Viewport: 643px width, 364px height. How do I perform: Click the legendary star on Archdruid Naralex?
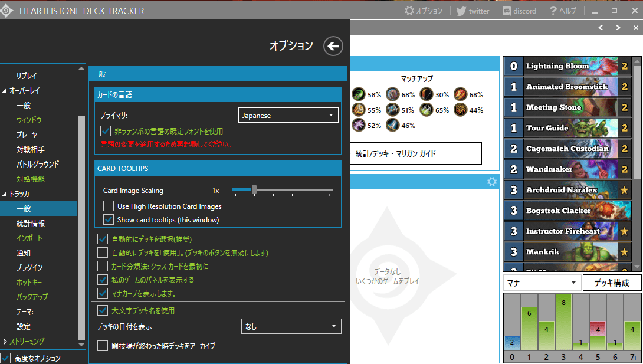[x=624, y=190]
